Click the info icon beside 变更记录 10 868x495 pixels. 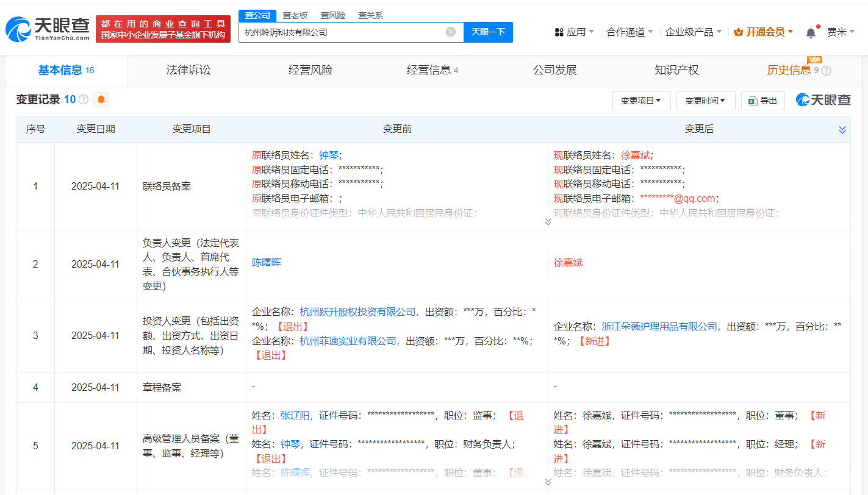coord(84,99)
